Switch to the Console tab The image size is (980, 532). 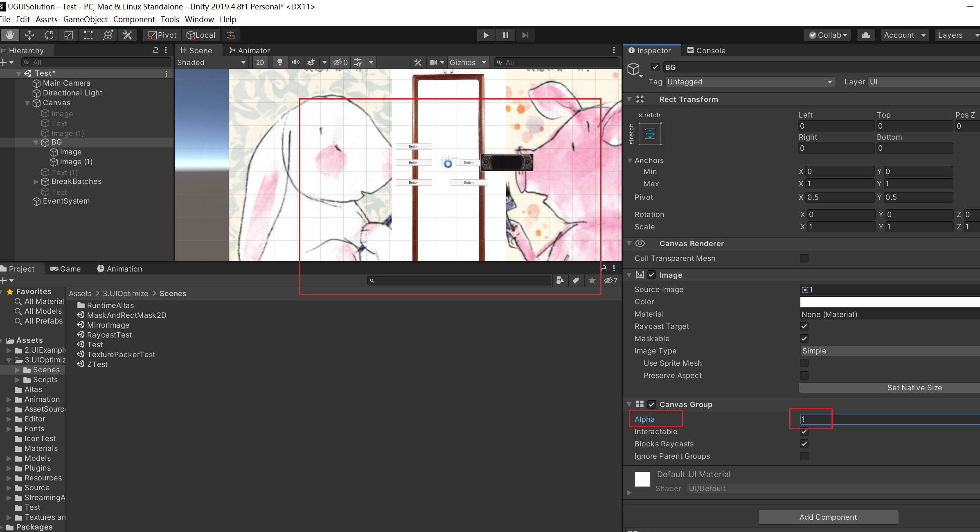pos(707,50)
